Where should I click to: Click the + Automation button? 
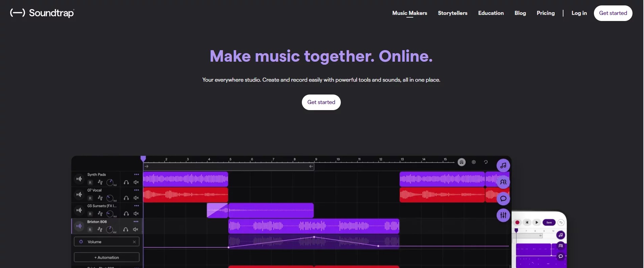pos(107,257)
